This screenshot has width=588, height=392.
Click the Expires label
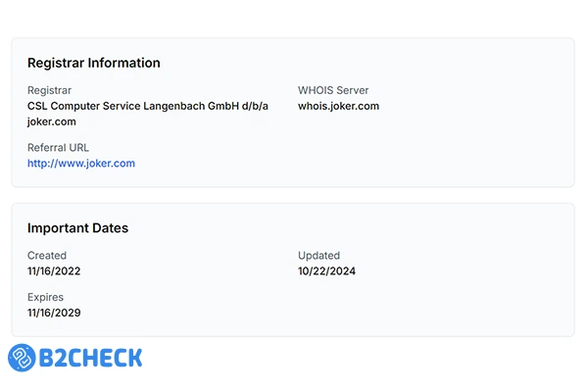pos(46,296)
